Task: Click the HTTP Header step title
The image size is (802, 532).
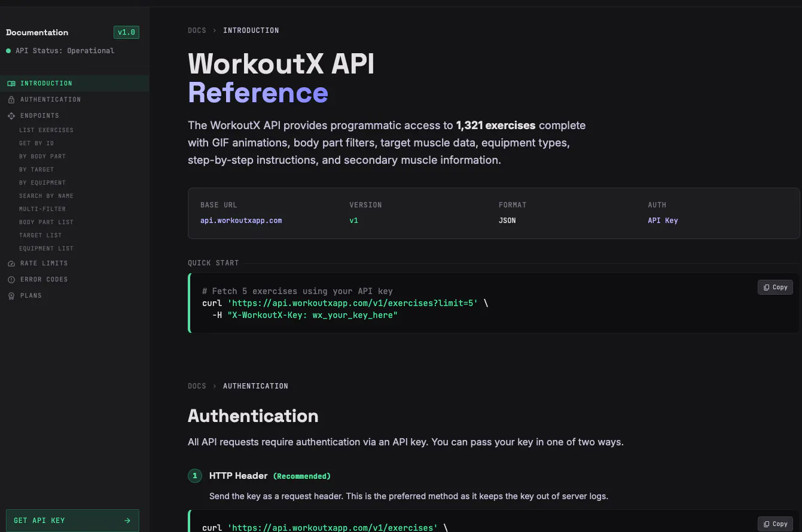Action: [x=238, y=476]
